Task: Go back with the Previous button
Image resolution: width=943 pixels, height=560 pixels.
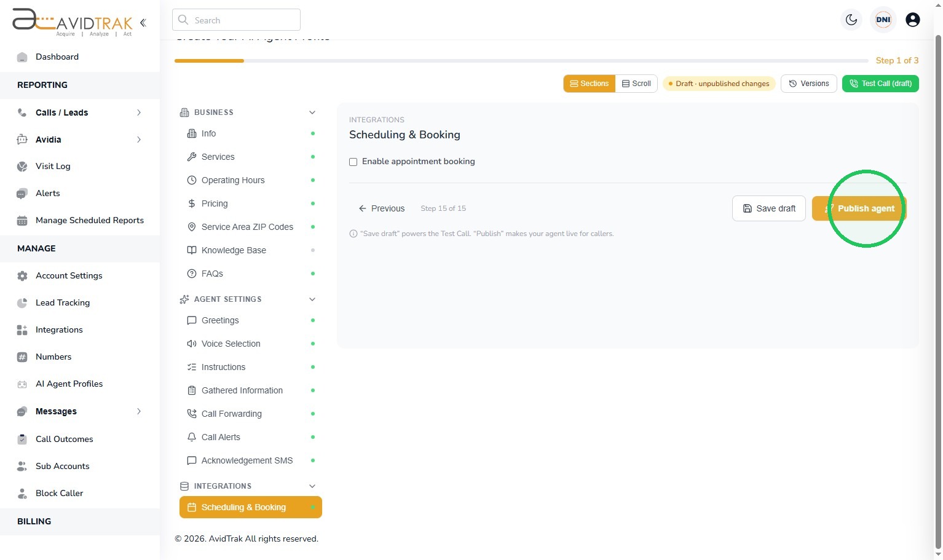Action: tap(382, 208)
